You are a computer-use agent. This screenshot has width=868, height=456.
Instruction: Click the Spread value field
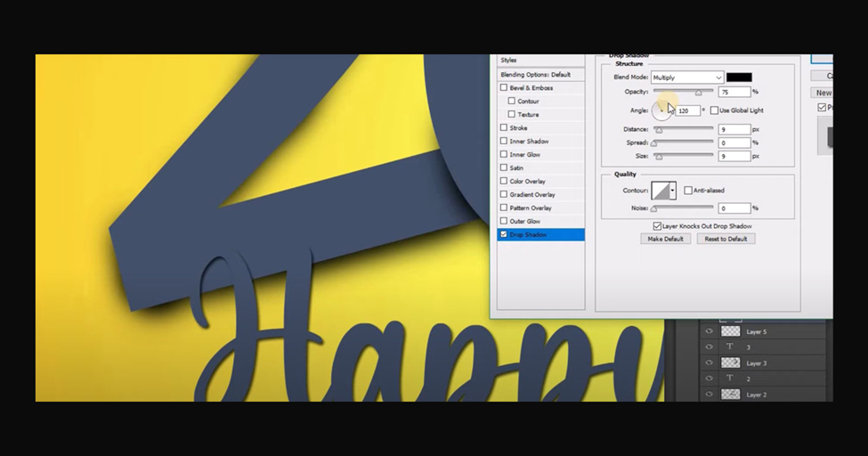(734, 143)
